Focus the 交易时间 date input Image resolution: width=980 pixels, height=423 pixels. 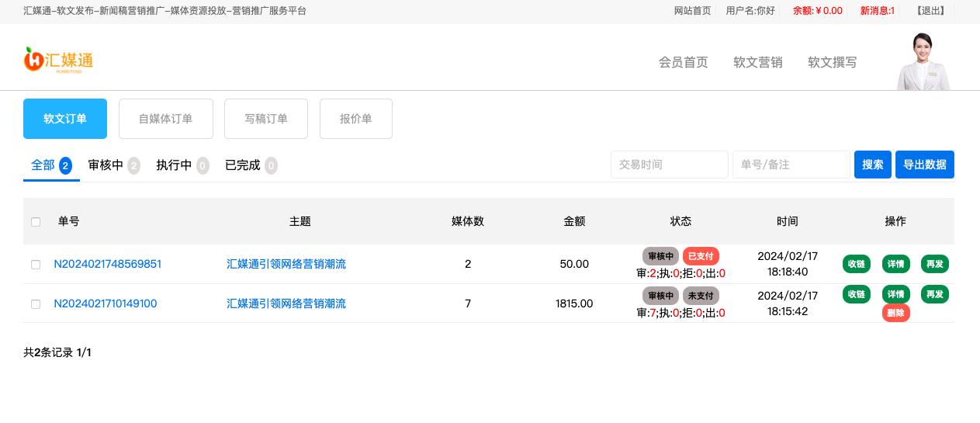point(670,165)
